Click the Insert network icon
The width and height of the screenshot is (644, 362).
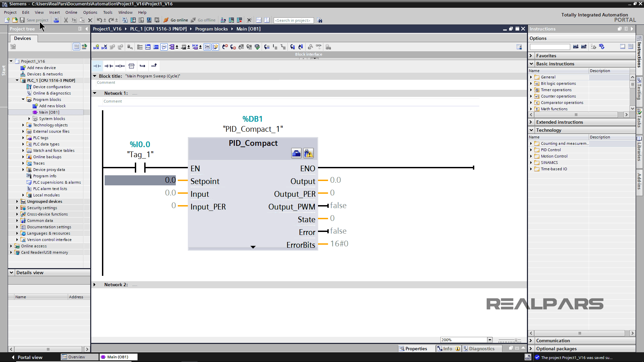coord(96,47)
